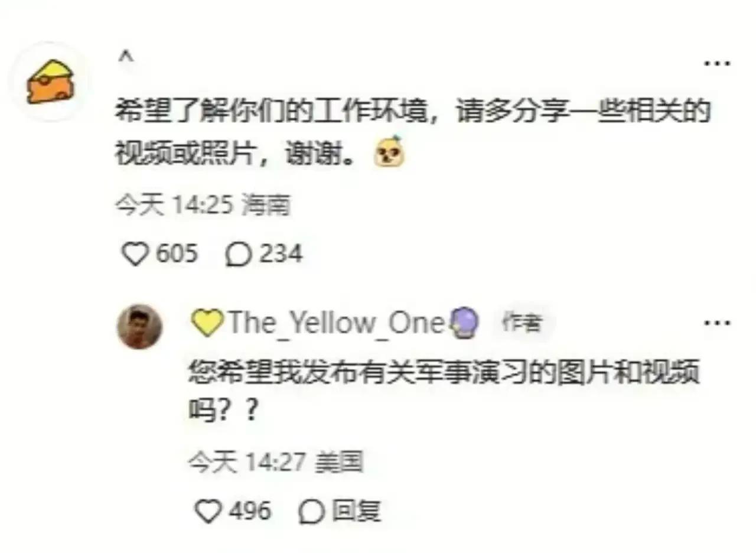The height and width of the screenshot is (553, 756).
Task: Open the cheese avatar profile
Action: [50, 81]
